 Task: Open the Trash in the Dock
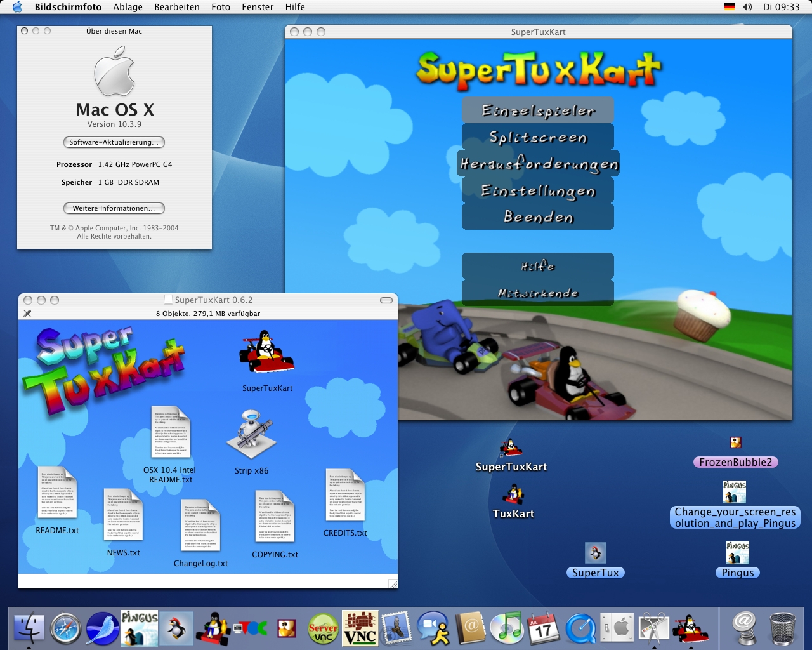coord(782,628)
